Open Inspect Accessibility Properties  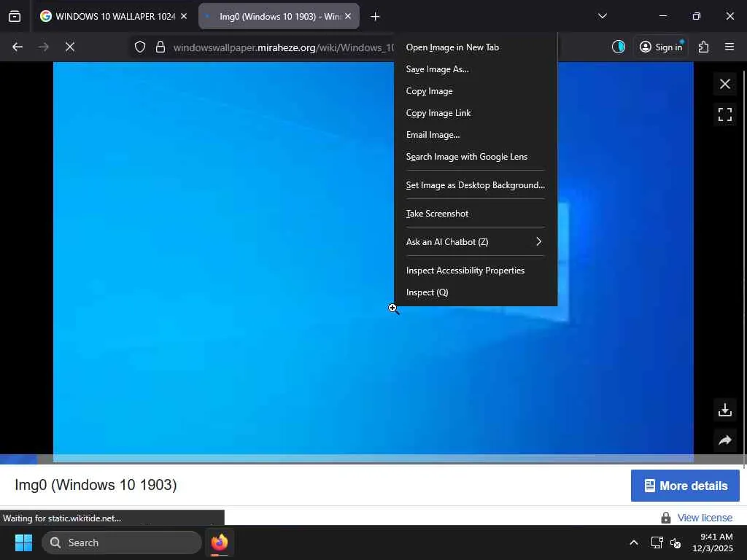(476, 271)
